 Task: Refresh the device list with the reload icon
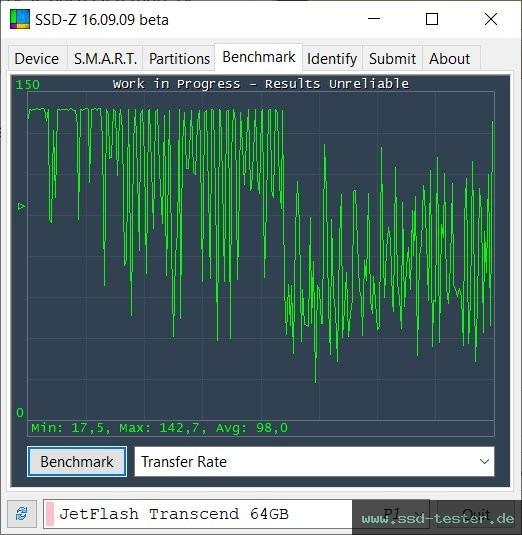22,514
